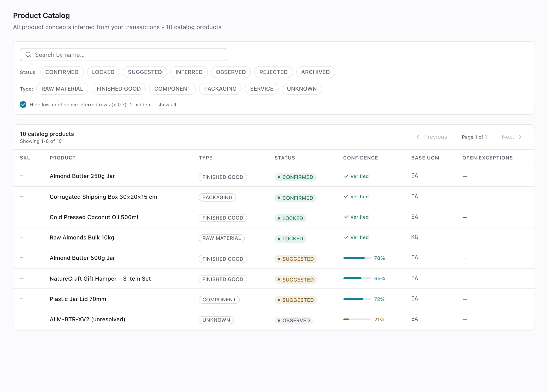The width and height of the screenshot is (548, 392).
Task: Click the SKU column header
Action: coord(25,158)
